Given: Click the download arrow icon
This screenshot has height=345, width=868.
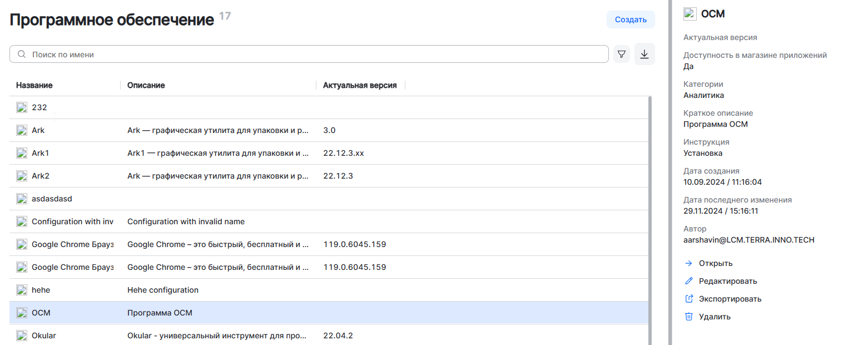Looking at the screenshot, I should click(x=644, y=54).
